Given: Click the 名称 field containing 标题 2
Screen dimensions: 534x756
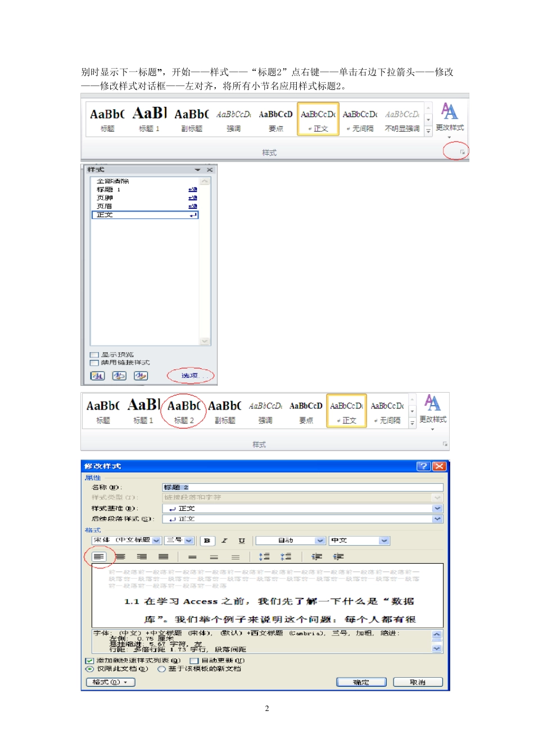Looking at the screenshot, I should click(x=302, y=488).
